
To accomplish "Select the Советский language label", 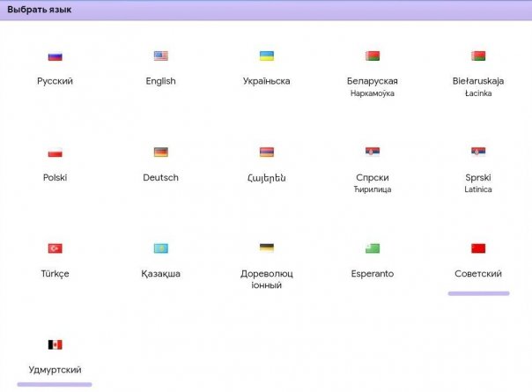I will [x=478, y=274].
